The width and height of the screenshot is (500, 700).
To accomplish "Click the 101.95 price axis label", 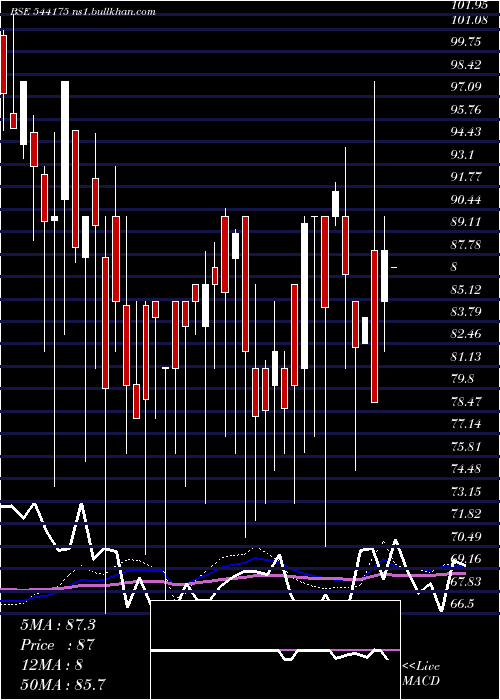I will point(468,6).
